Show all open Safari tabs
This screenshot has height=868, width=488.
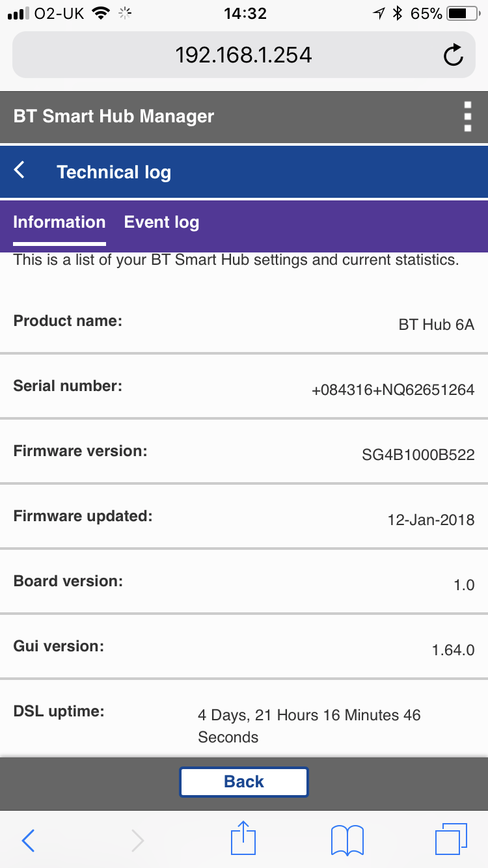(x=450, y=839)
